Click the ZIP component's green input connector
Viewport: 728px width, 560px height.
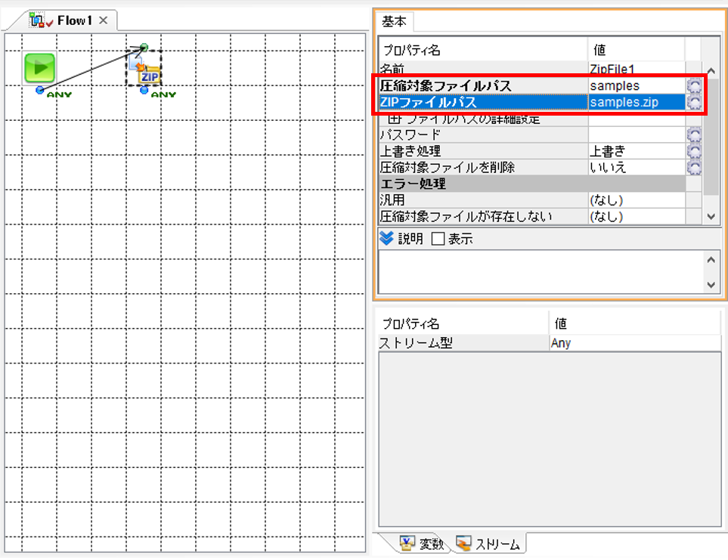pos(144,48)
